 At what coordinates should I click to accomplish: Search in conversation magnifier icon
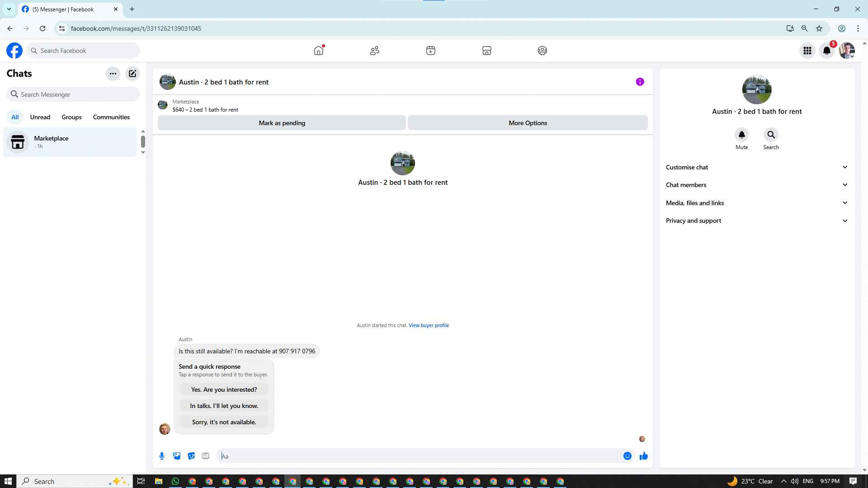[x=771, y=135]
